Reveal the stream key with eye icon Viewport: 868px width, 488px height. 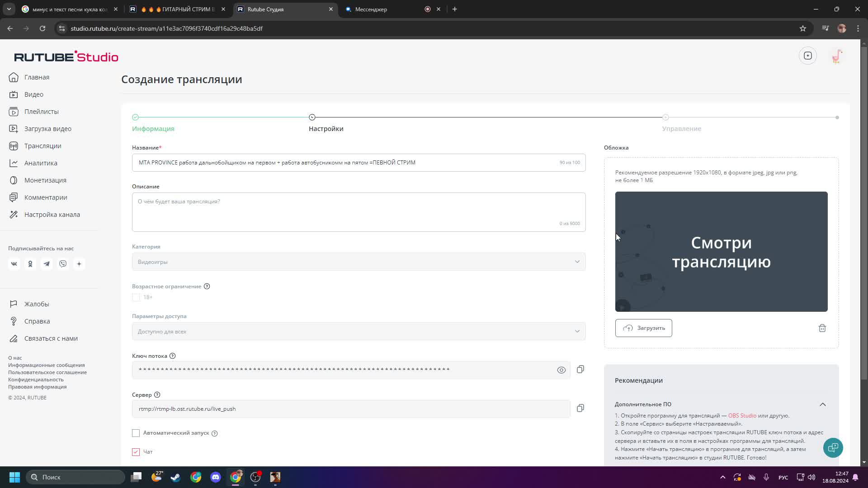tap(561, 370)
